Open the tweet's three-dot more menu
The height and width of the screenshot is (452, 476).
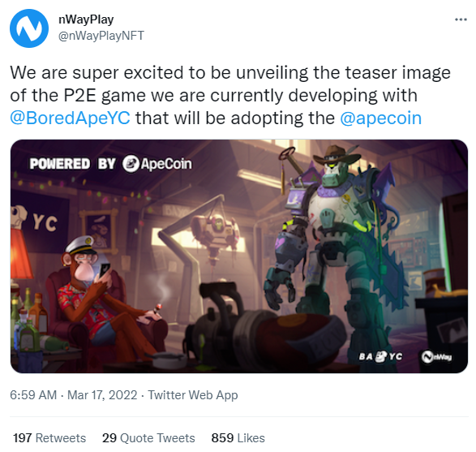[x=461, y=19]
